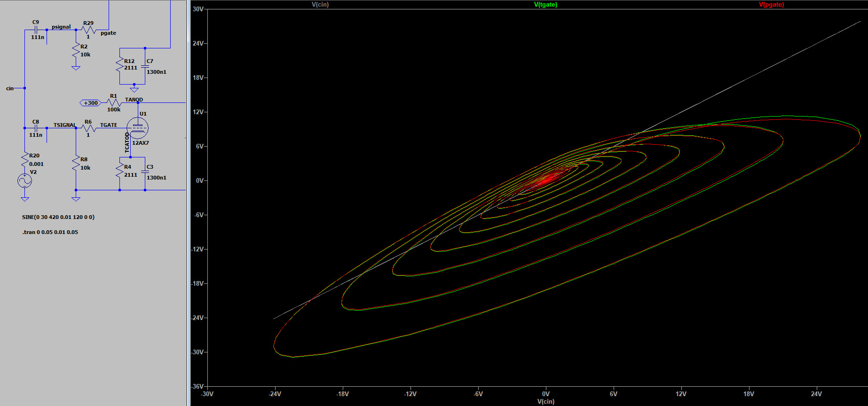
Task: Select the R8 10k grid resistor
Action: [x=76, y=163]
